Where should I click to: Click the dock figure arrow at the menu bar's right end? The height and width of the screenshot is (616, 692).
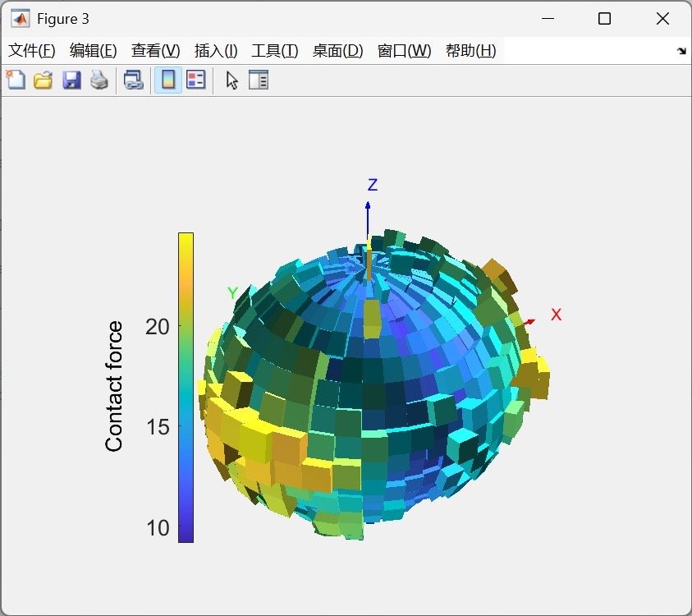click(x=681, y=51)
